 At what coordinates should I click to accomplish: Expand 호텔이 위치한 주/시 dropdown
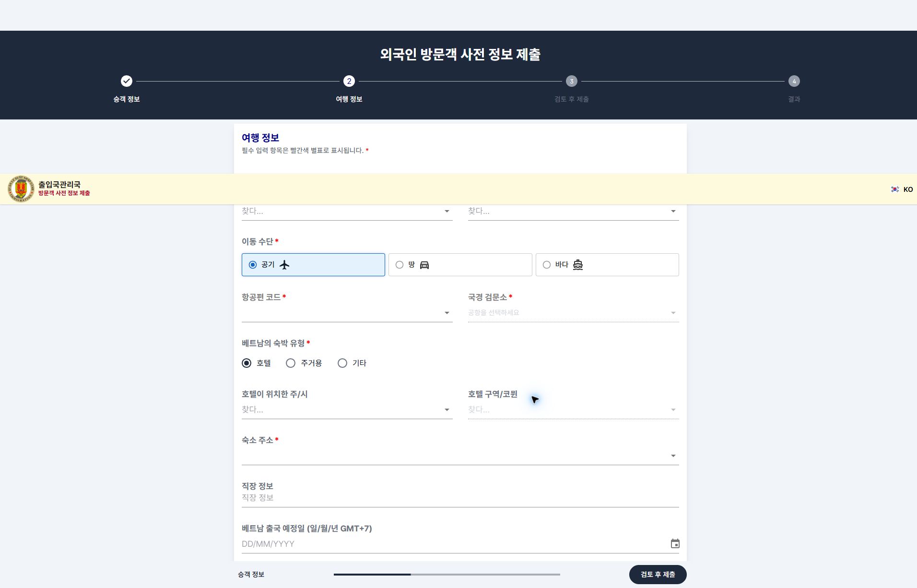(347, 410)
